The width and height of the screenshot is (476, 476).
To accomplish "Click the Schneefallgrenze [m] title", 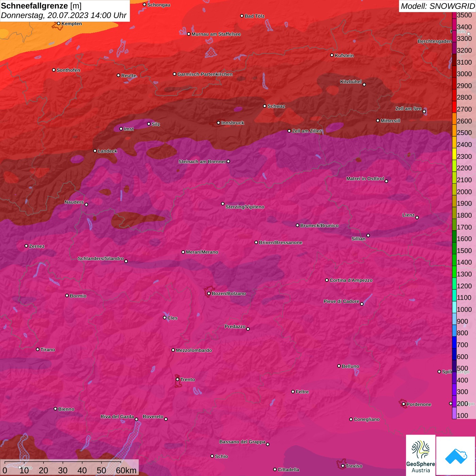I will tap(41, 6).
